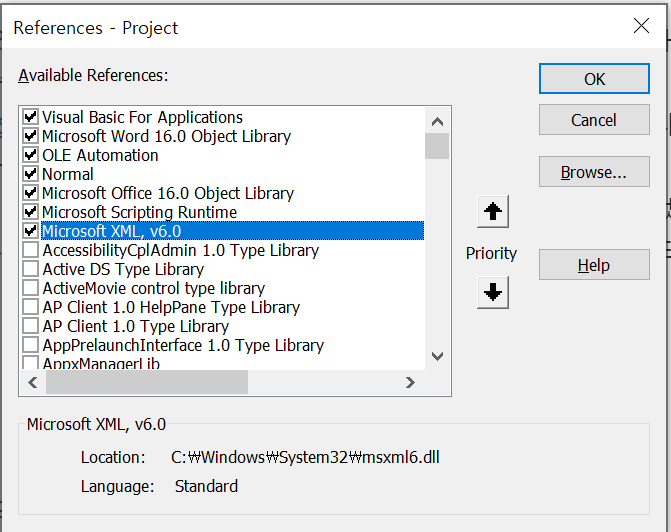Screen dimensions: 671x532
Task: Check AccessibilityCplAdmin 1.0 Type Library checkbox
Action: click(x=30, y=250)
